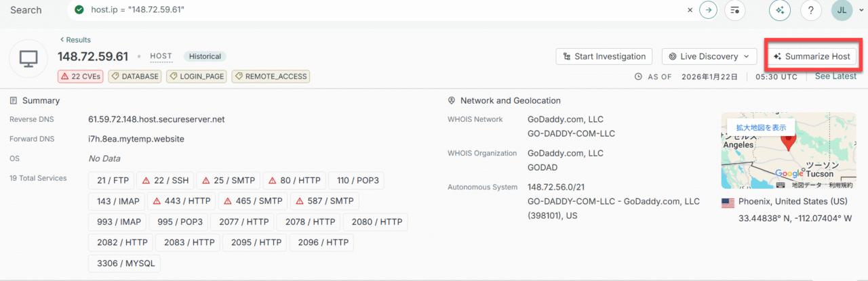Select the 22 CVEs tag
The height and width of the screenshot is (281, 868).
80,77
